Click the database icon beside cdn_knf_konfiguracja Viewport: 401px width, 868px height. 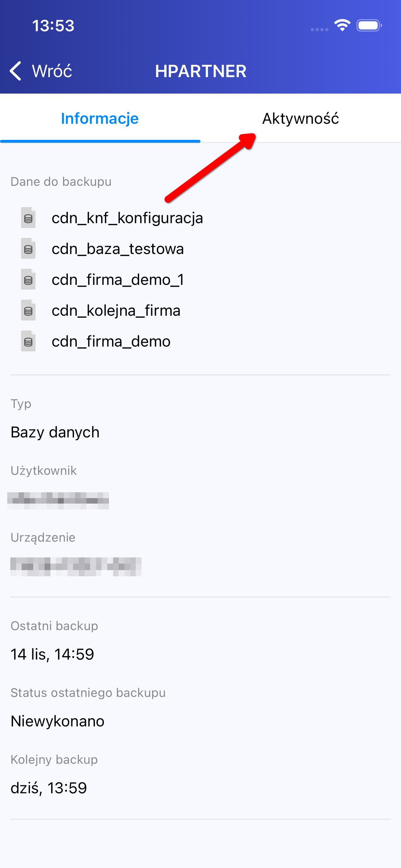click(x=28, y=218)
